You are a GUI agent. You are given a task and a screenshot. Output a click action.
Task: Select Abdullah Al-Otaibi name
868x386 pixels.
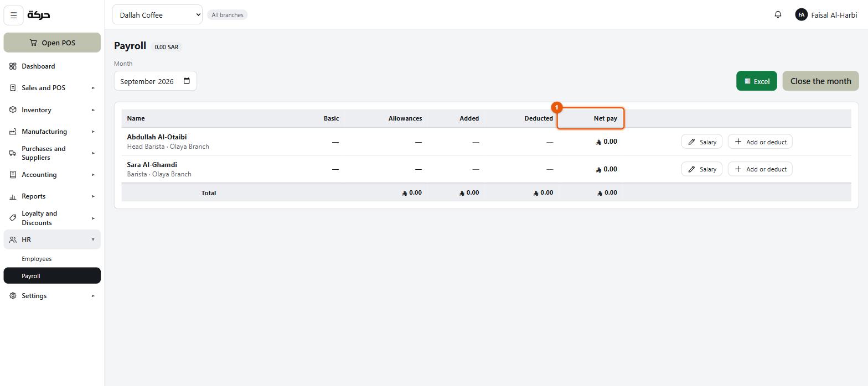click(x=157, y=137)
